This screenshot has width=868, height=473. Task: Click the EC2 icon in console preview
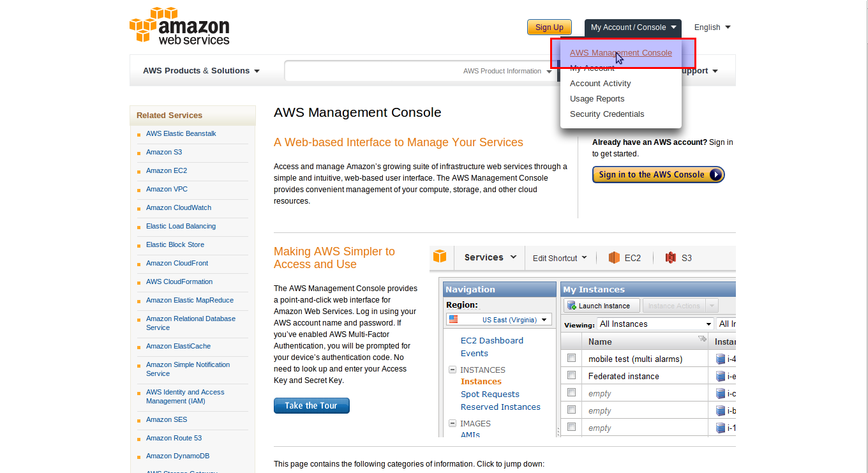pyautogui.click(x=614, y=258)
